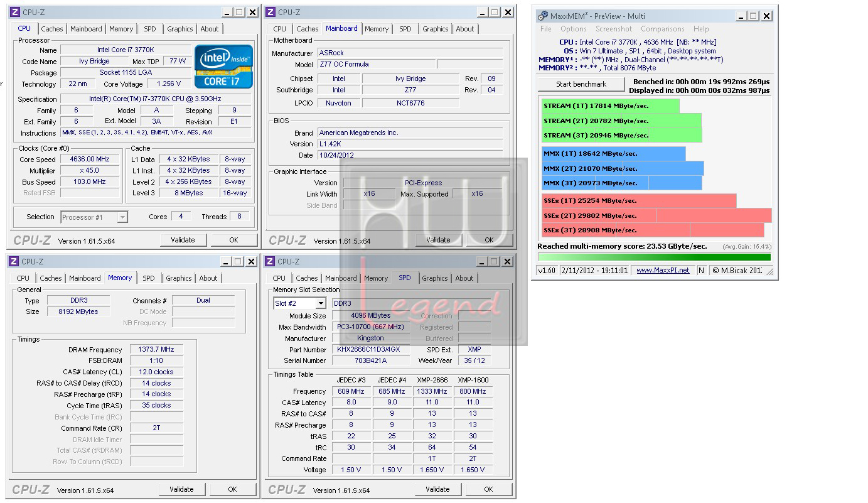Click the CAS# Latency value 12.0 clocks
Screen dimensions: 868x503
click(157, 372)
